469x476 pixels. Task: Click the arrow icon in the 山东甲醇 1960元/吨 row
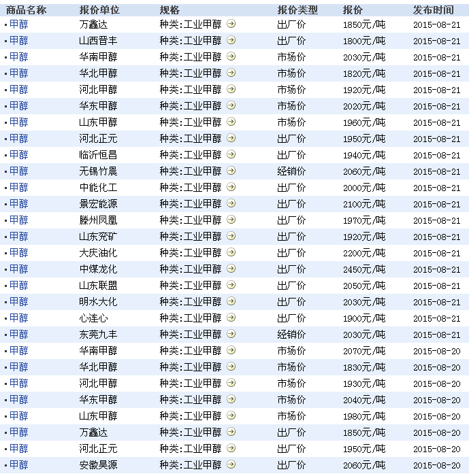pos(231,122)
